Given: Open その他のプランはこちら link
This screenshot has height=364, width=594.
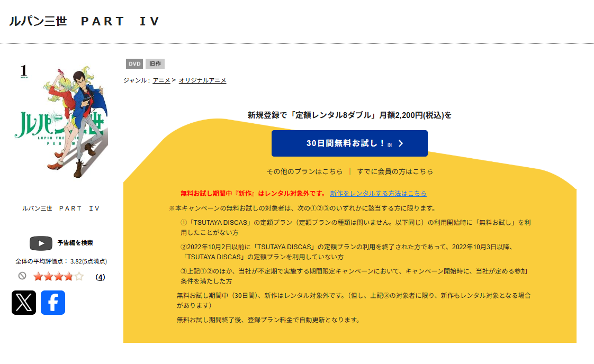Looking at the screenshot, I should click(304, 171).
